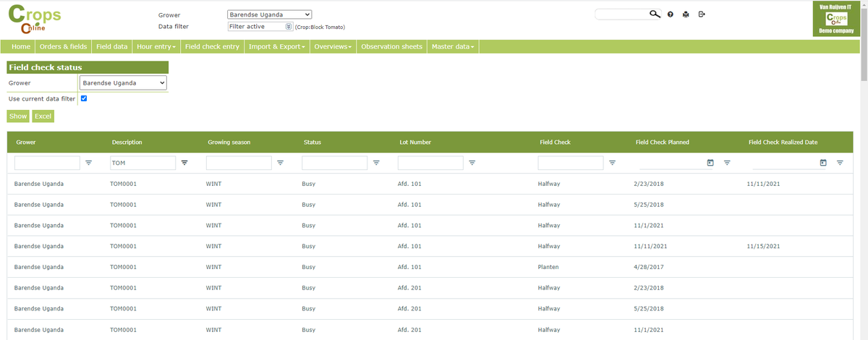
Task: Sort by Grower column header
Action: click(26, 143)
